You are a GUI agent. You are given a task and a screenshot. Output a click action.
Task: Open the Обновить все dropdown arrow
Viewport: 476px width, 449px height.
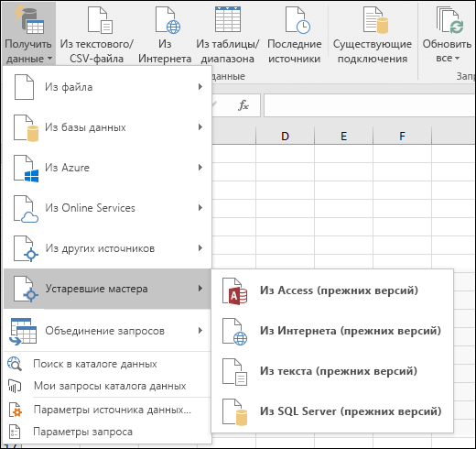pyautogui.click(x=457, y=58)
